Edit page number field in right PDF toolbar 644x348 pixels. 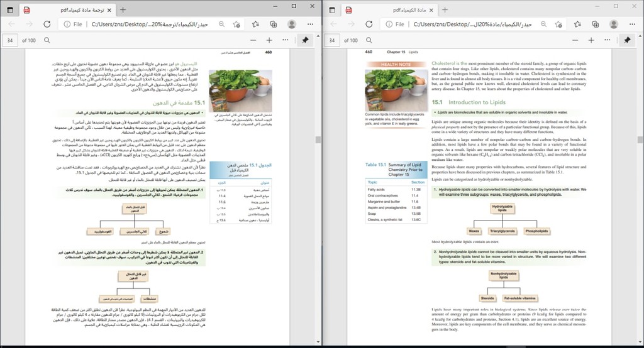click(x=332, y=40)
